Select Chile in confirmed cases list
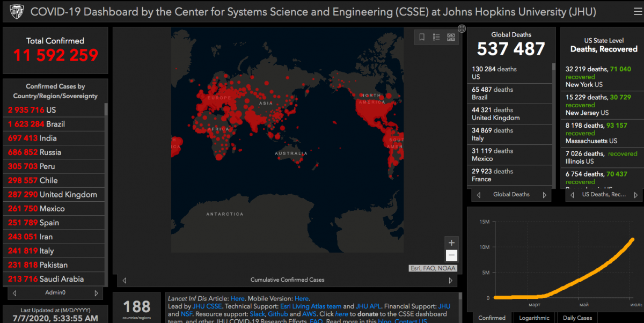The width and height of the screenshot is (644, 323). [x=54, y=180]
